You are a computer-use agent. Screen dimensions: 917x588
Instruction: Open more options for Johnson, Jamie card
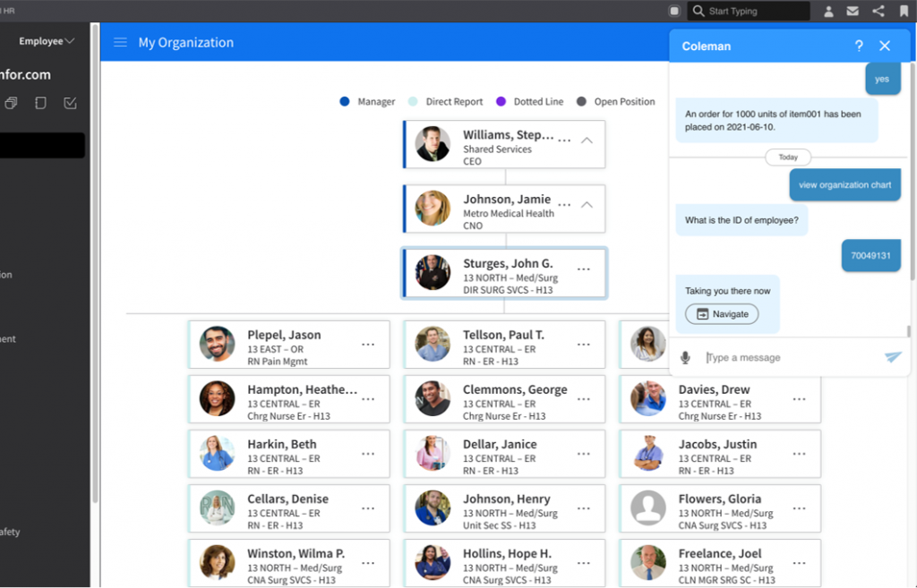564,205
